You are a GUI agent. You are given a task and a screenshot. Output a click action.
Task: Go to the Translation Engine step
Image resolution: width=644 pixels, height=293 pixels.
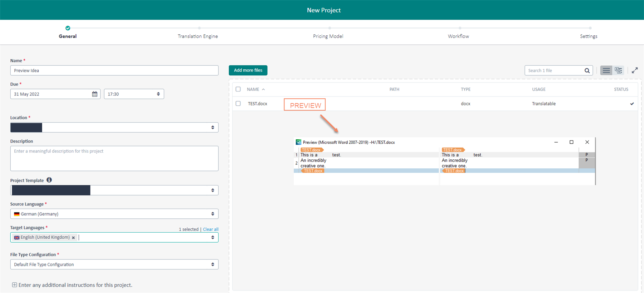coord(198,36)
